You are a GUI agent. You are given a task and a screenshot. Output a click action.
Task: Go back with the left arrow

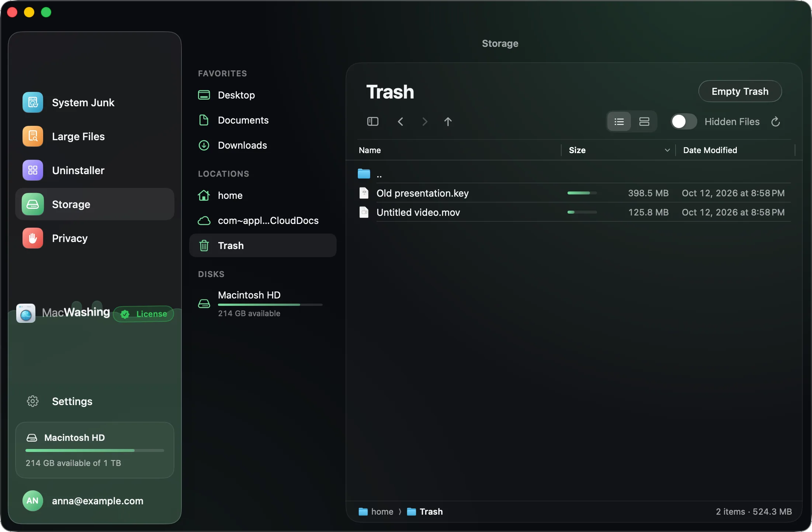click(400, 121)
